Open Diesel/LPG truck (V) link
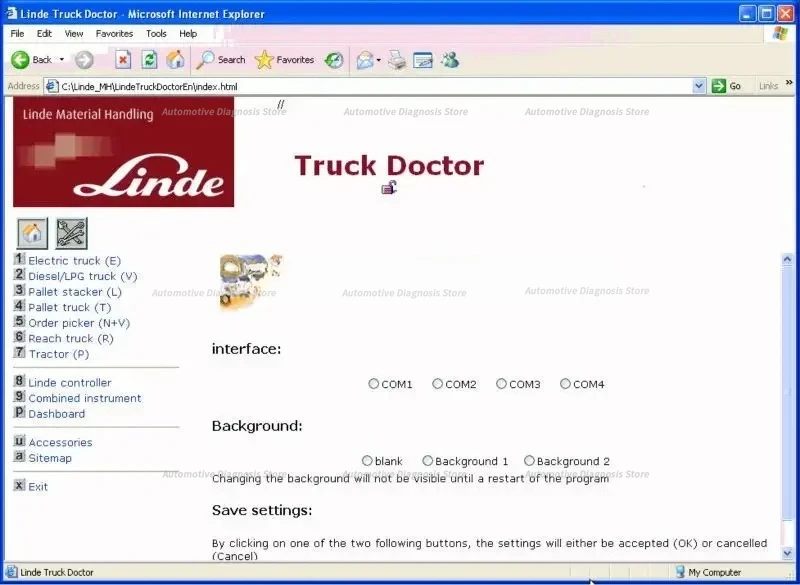The image size is (800, 585). (83, 276)
